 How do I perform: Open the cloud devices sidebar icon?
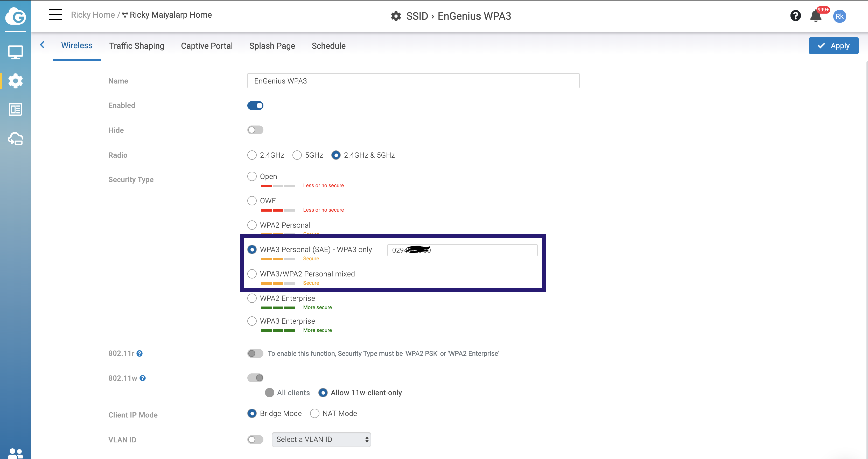point(16,138)
